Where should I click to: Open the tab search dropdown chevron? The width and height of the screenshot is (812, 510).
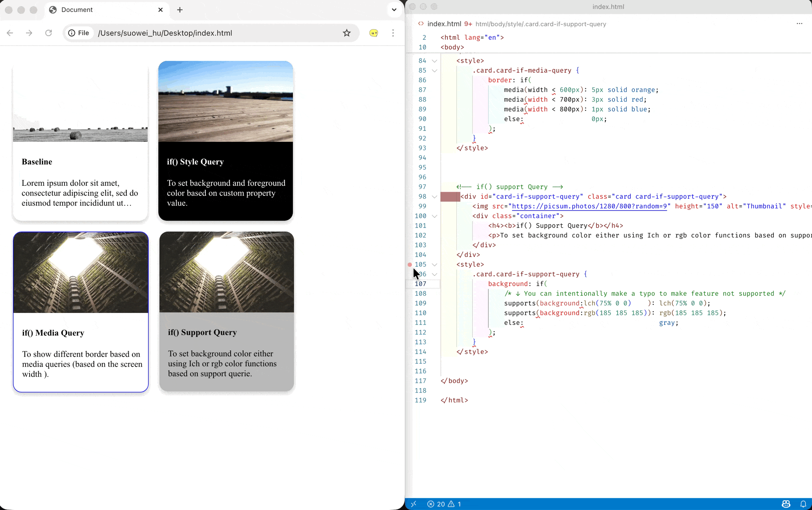pos(394,10)
